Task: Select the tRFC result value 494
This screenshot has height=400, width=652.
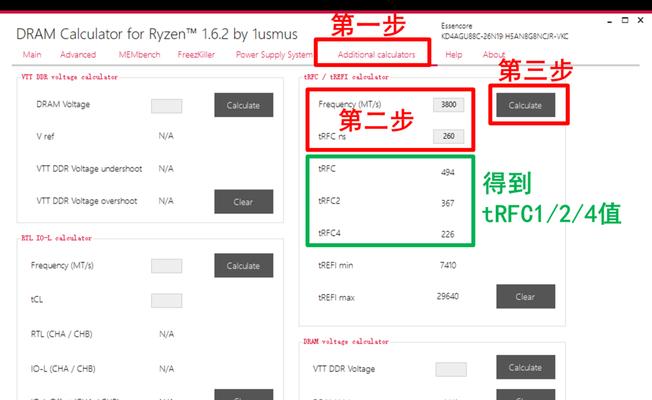Action: [448, 172]
